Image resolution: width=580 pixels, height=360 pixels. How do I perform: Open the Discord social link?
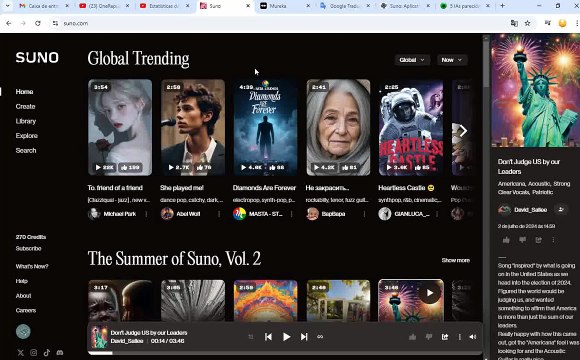(x=60, y=353)
